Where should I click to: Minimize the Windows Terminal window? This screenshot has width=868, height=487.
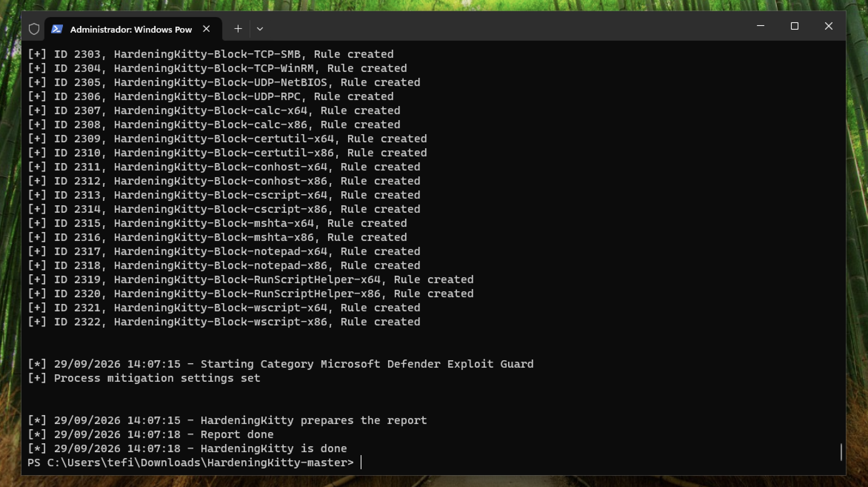[761, 26]
